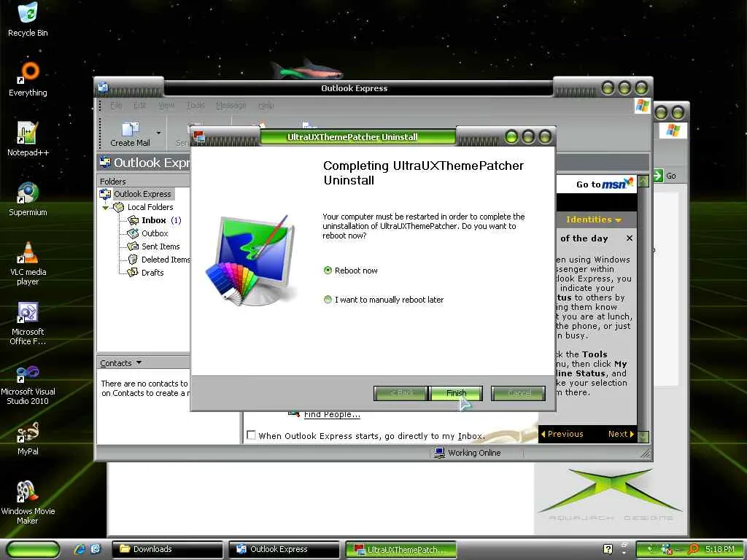Open the Help menu in Outlook Express
The height and width of the screenshot is (560, 747).
tap(266, 105)
